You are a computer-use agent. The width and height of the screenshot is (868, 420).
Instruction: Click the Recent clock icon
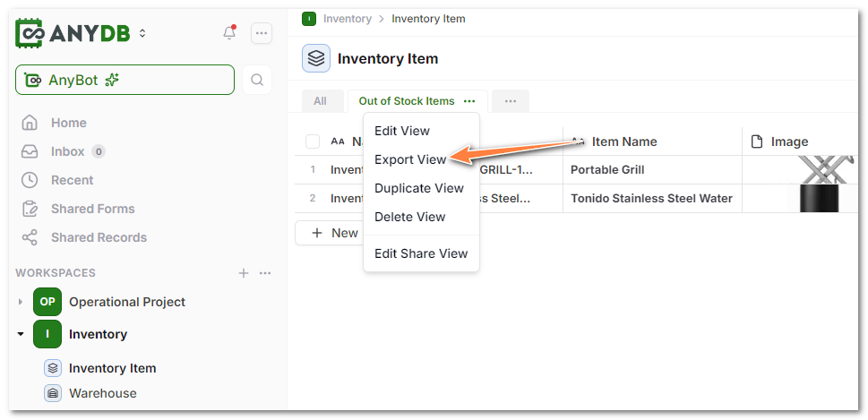(x=30, y=180)
